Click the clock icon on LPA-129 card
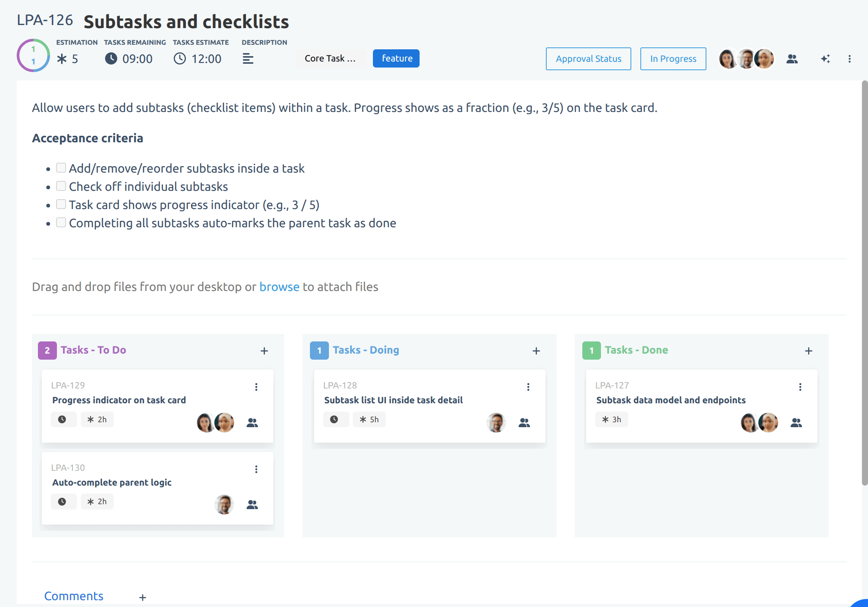The image size is (868, 607). [x=63, y=419]
